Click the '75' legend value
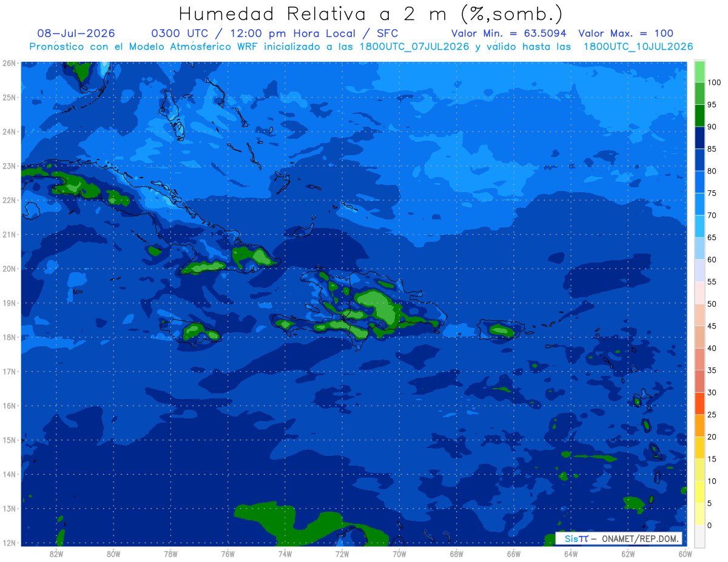Viewport: 728px width, 562px height. 712,193
